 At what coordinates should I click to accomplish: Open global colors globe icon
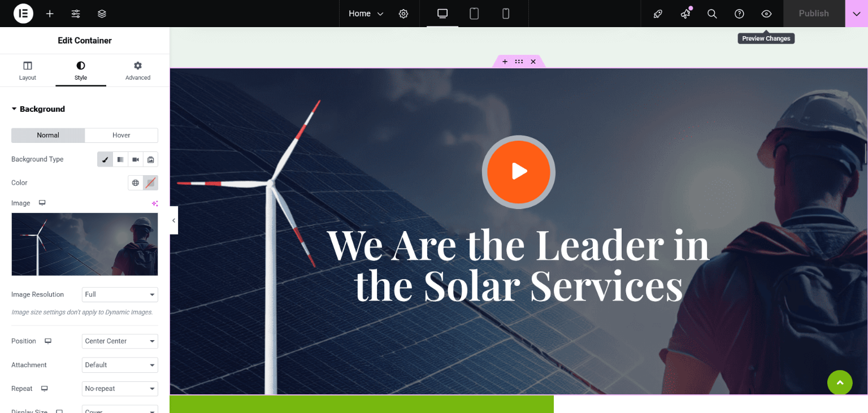pos(136,182)
